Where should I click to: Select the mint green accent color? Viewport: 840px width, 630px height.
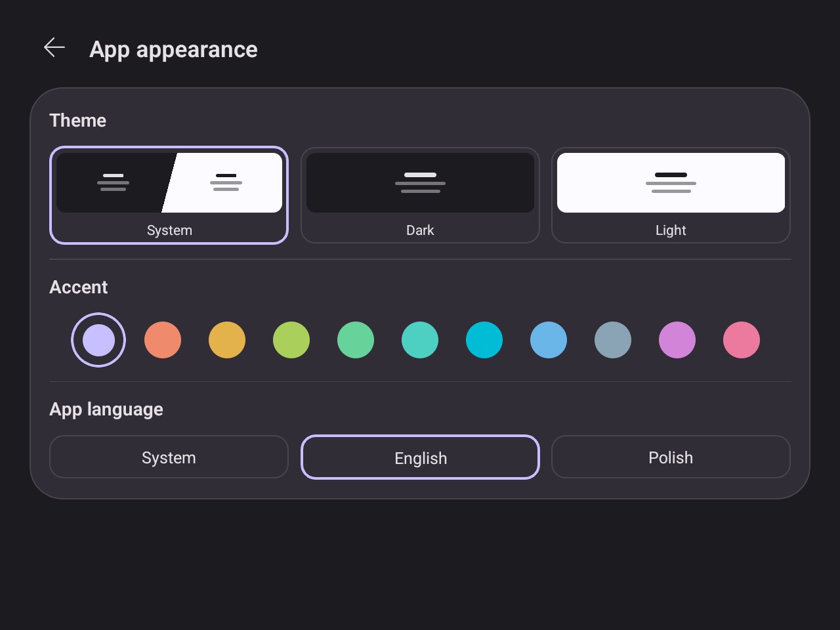[x=356, y=340]
